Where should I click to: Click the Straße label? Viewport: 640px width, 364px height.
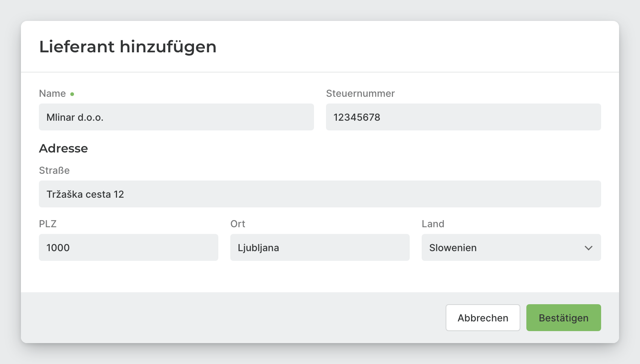54,170
